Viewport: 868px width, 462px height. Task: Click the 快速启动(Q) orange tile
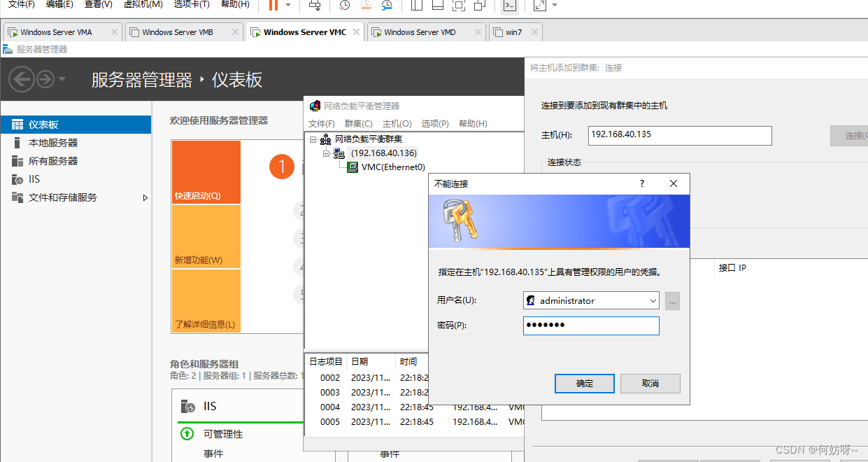pos(206,172)
